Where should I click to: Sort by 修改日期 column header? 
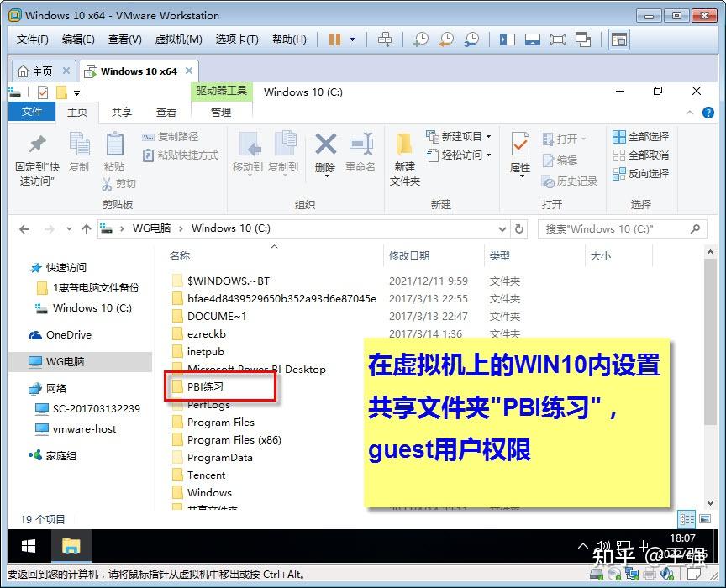coord(409,255)
